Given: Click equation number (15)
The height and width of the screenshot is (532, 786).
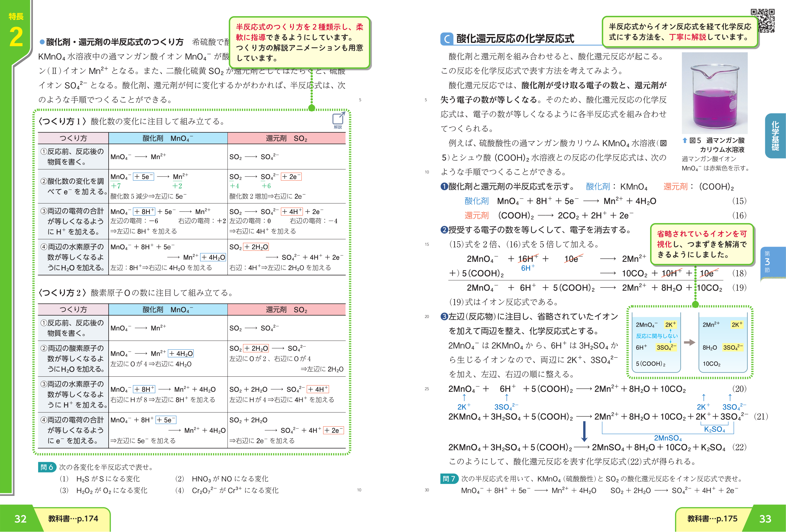Looking at the screenshot, I should click(x=739, y=201).
